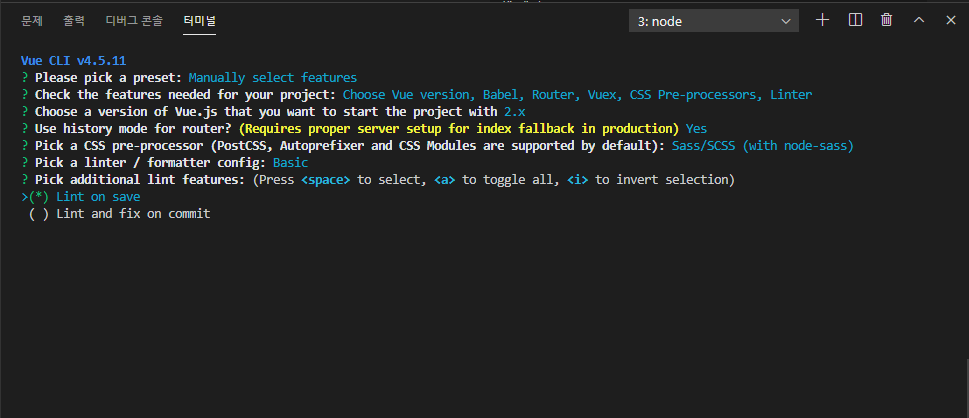
Task: Toggle the 'Lint and fix on commit' option
Action: click(119, 214)
